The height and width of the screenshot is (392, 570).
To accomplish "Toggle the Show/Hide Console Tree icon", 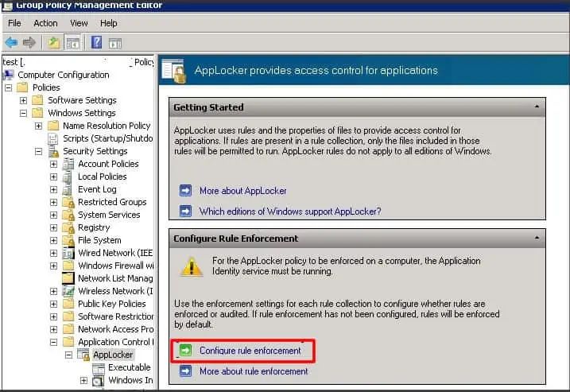I will (x=72, y=43).
